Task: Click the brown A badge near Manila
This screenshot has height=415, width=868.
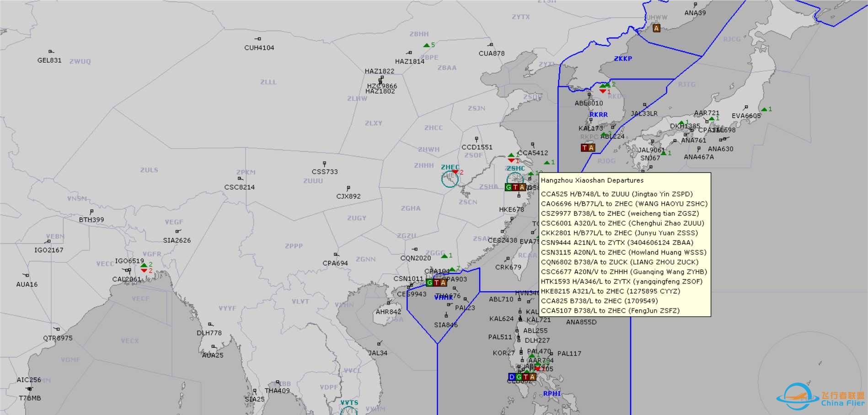Action: pyautogui.click(x=532, y=377)
